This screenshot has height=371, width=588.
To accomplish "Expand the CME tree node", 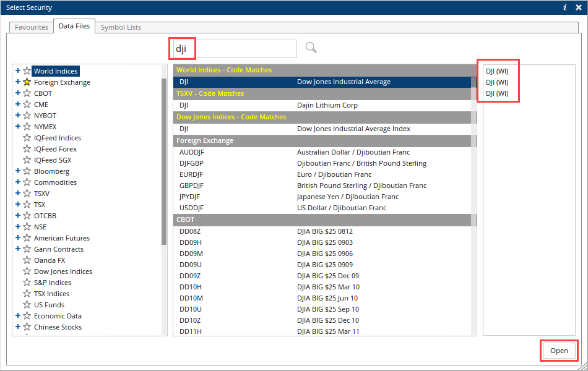I will [x=17, y=104].
